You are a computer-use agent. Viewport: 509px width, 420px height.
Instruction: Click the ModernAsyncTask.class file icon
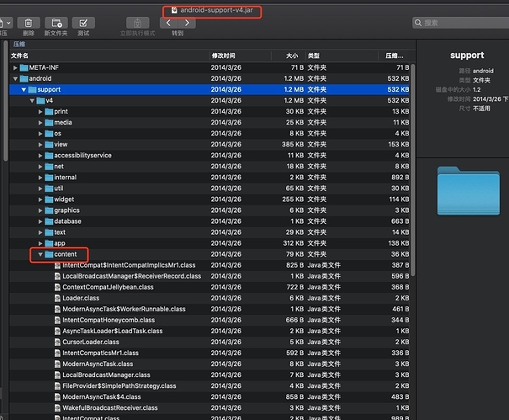[x=57, y=364]
